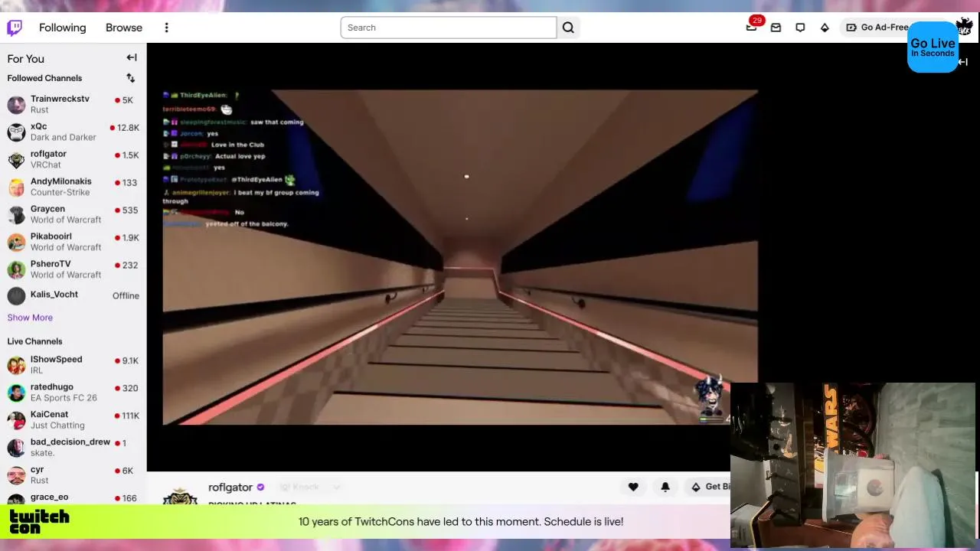Focus the Search input field
Viewport: 980px width, 551px height.
449,28
